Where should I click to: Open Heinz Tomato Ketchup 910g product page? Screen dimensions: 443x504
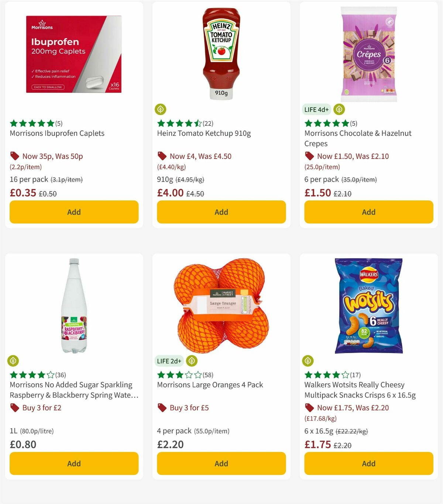click(204, 133)
